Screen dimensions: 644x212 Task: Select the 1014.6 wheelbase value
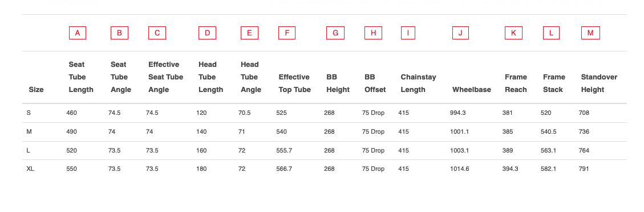(460, 169)
